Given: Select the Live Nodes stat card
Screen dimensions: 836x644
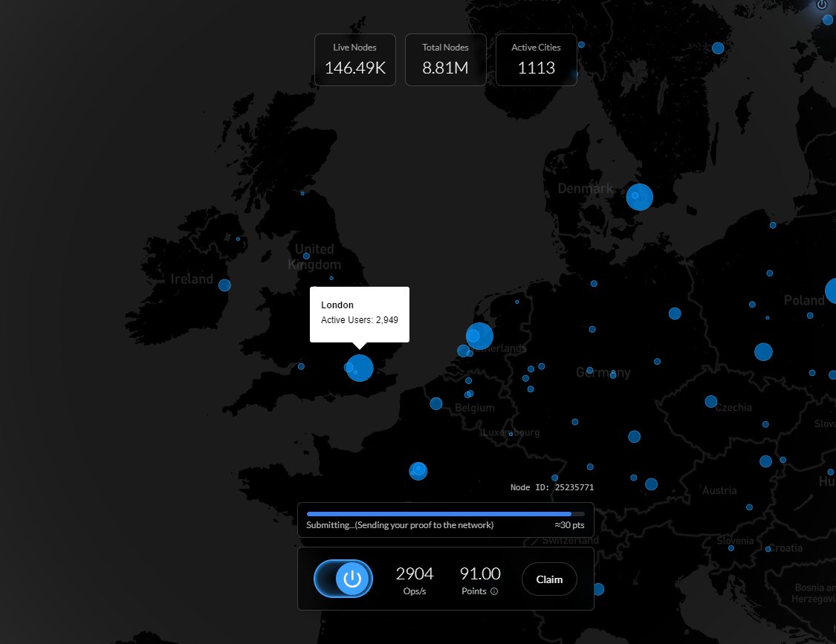Looking at the screenshot, I should (355, 59).
